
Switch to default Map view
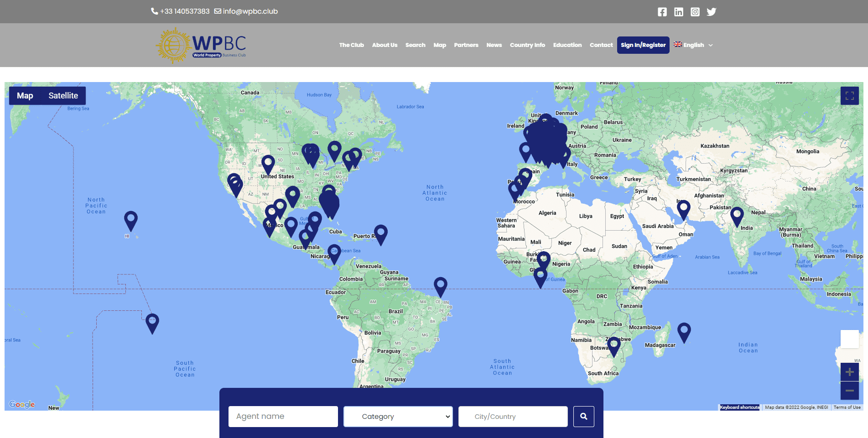click(25, 96)
